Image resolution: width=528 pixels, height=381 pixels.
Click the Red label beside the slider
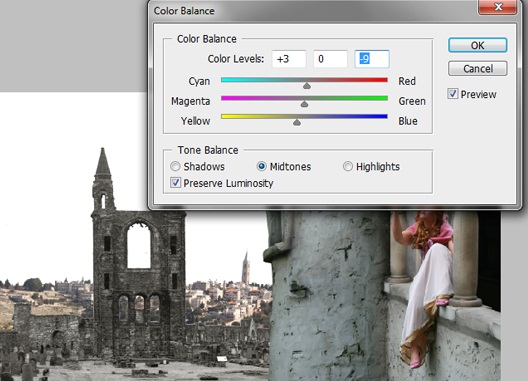[407, 81]
